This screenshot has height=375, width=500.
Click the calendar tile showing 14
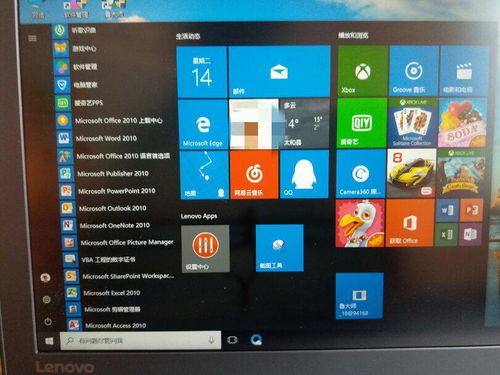click(202, 72)
